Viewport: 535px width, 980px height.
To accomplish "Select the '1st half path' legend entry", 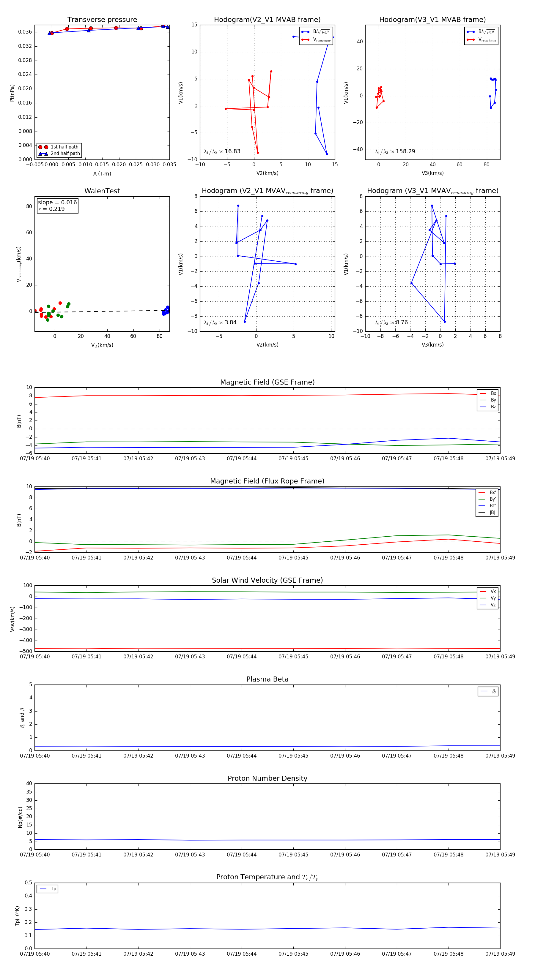I will coord(59,147).
